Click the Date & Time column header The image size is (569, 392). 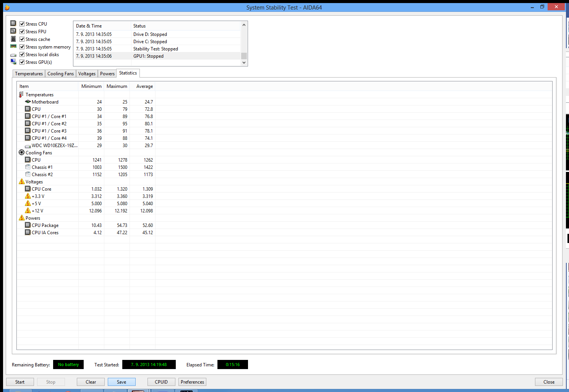coord(102,26)
